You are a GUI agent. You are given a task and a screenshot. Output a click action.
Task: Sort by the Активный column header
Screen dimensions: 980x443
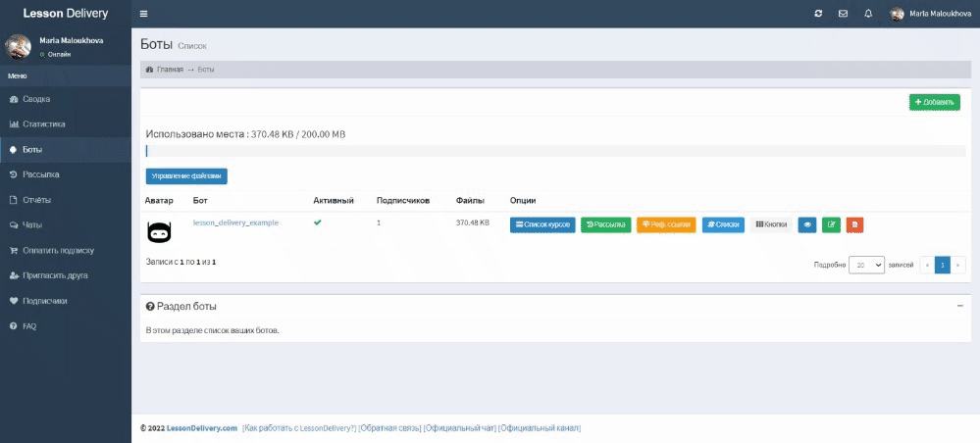334,201
